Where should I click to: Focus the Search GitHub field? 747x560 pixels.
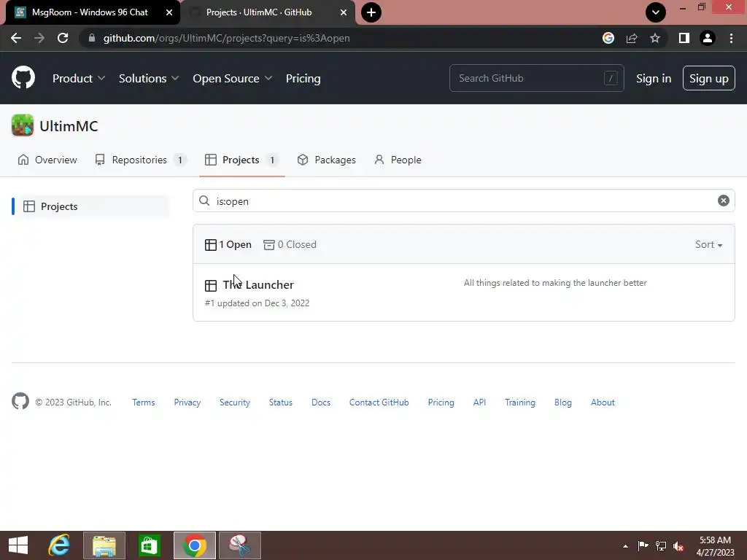[536, 78]
